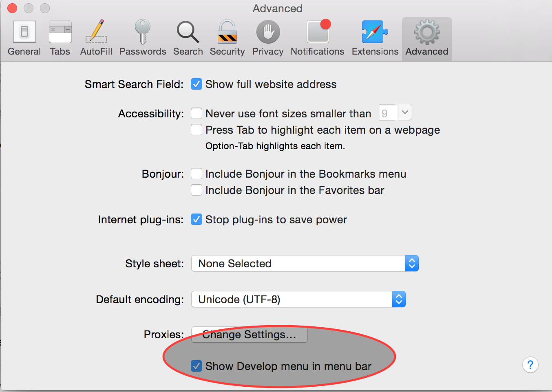Check Include Bonjour in the Bookmarks menu
552x392 pixels.
point(197,174)
